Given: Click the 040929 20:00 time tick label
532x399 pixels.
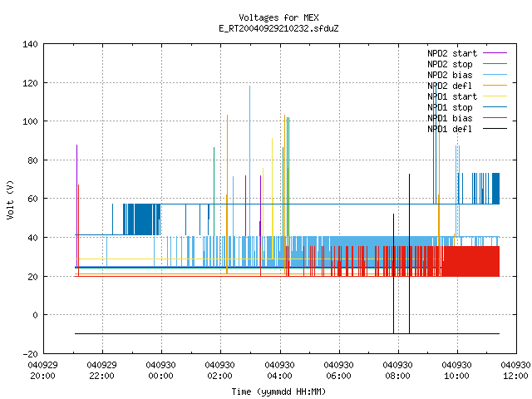Looking at the screenshot, I should [42, 371].
